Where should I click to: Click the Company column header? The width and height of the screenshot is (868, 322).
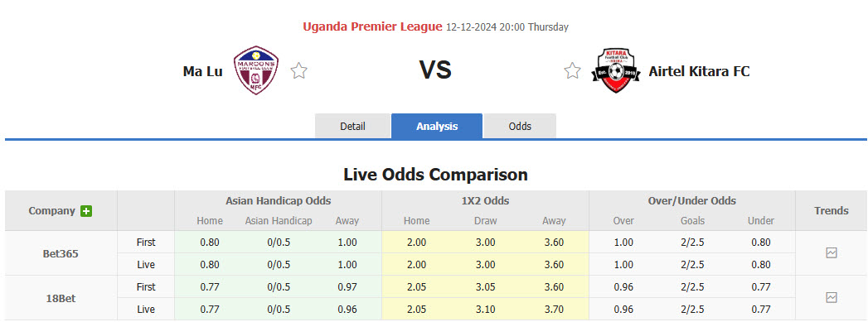pyautogui.click(x=51, y=211)
